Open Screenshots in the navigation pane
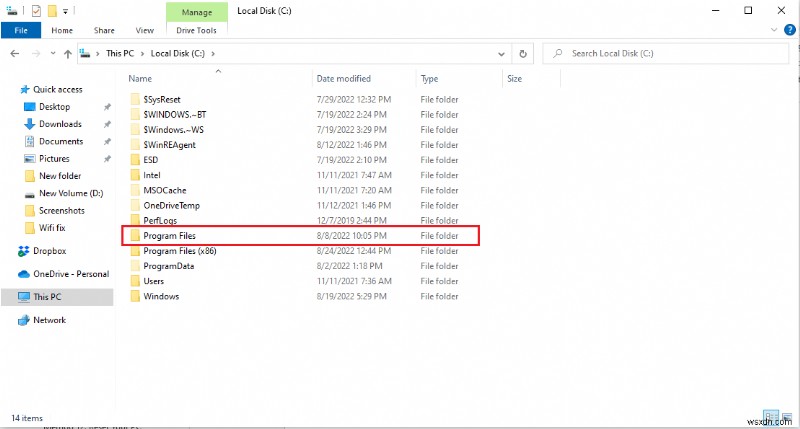This screenshot has width=800, height=429. click(62, 211)
